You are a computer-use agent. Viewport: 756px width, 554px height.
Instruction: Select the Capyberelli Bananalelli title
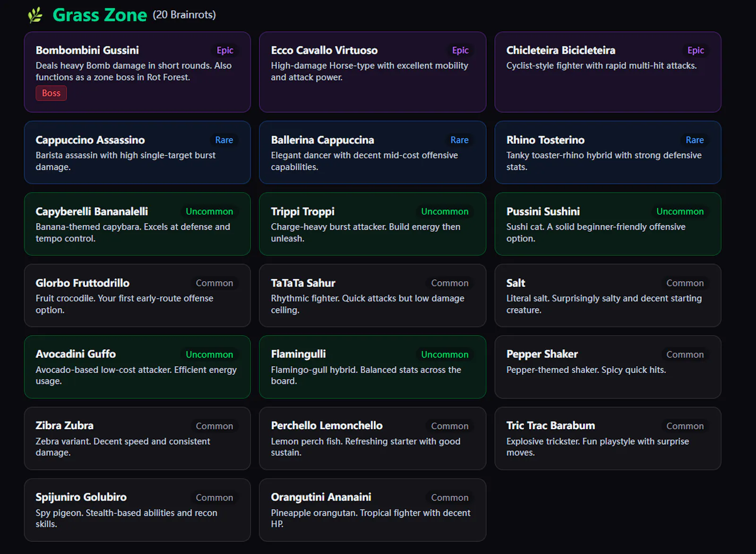[92, 211]
